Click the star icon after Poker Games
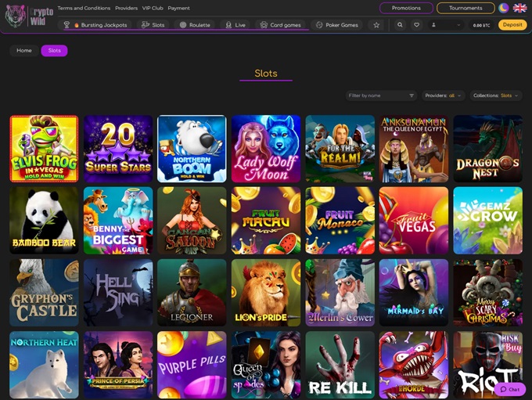This screenshot has height=400, width=532. [376, 25]
